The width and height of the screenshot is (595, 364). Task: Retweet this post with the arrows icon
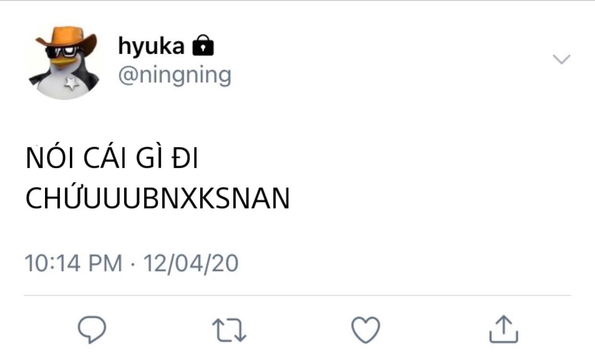click(229, 330)
